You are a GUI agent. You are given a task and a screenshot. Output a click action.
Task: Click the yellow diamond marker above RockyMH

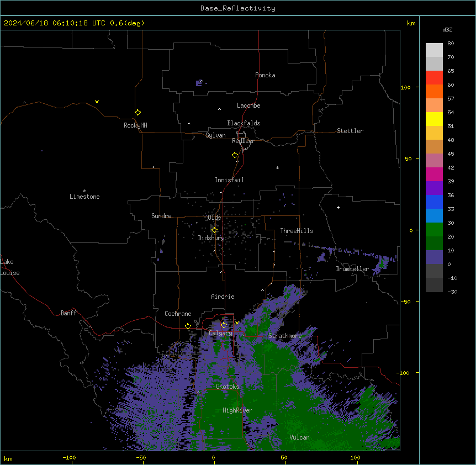pos(138,113)
